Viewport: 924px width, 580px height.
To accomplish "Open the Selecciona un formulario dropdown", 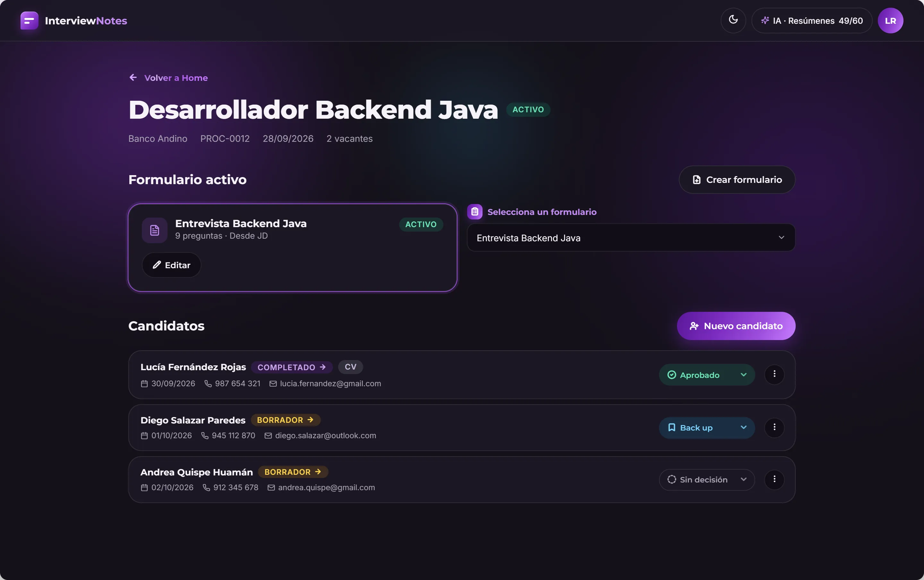I will (x=631, y=238).
